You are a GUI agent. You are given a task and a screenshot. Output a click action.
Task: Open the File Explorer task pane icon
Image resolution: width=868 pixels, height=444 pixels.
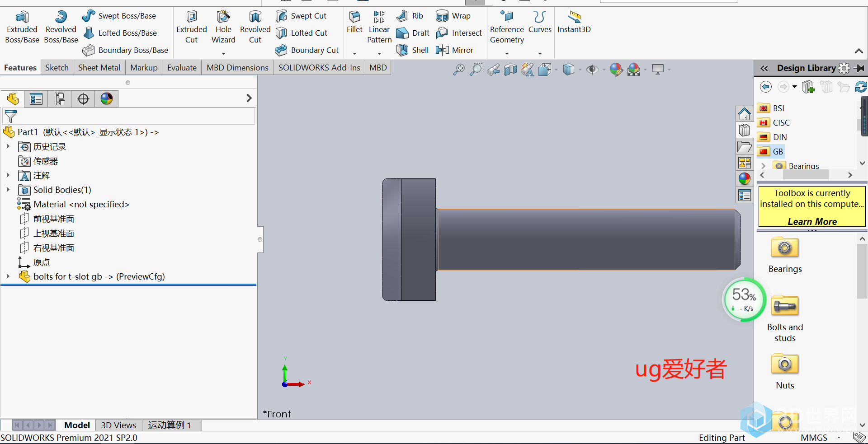(745, 146)
